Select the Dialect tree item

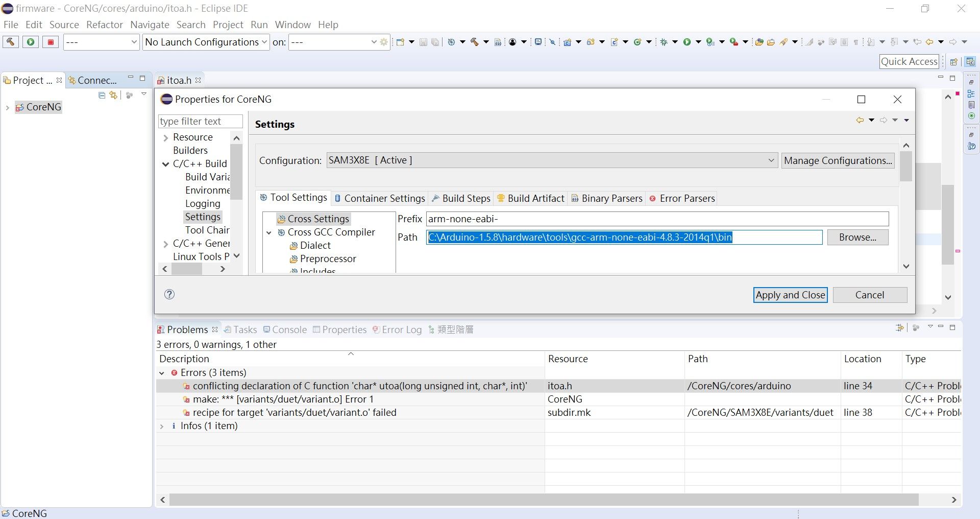pos(310,245)
